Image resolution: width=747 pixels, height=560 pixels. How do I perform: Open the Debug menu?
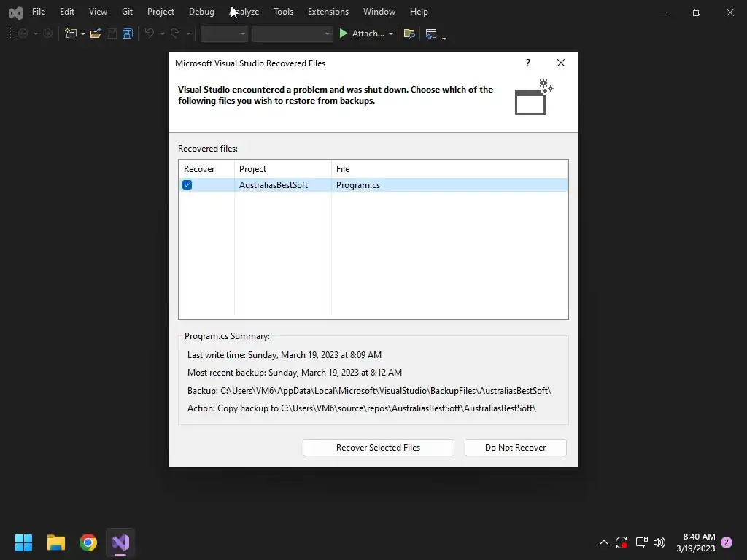point(201,12)
